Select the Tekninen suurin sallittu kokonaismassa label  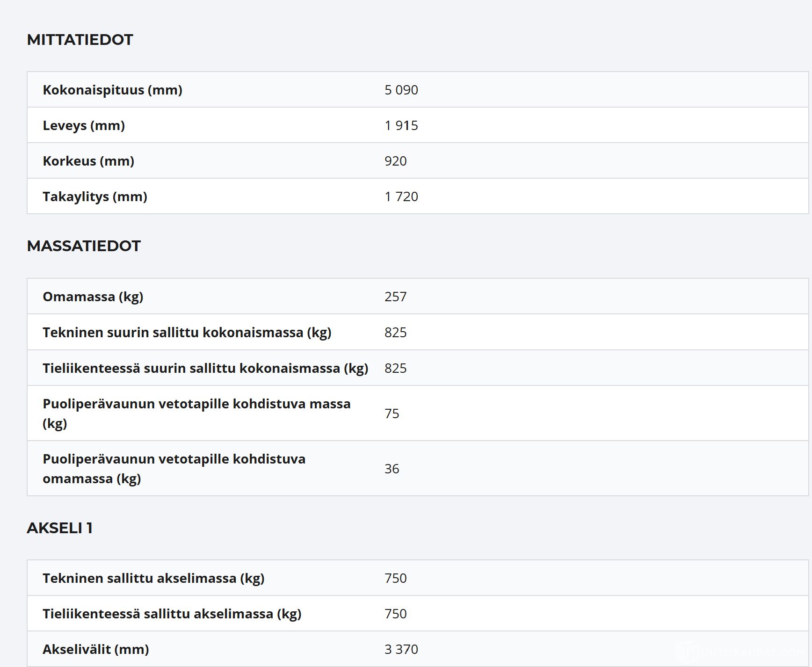pos(187,333)
